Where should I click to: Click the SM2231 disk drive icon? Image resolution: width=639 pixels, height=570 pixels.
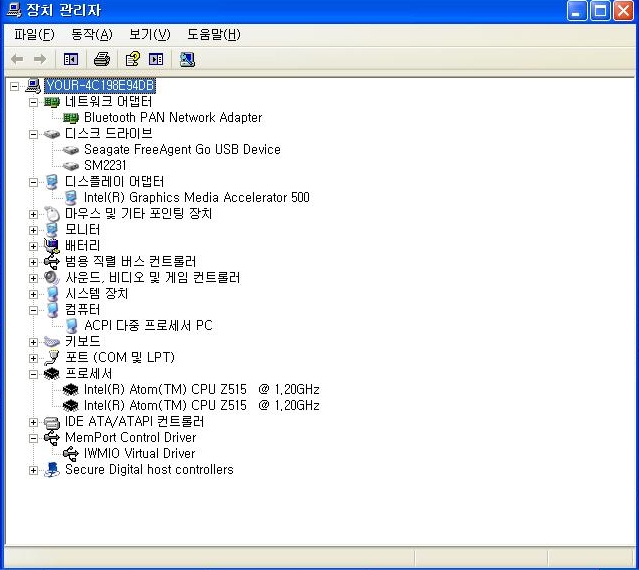71,166
